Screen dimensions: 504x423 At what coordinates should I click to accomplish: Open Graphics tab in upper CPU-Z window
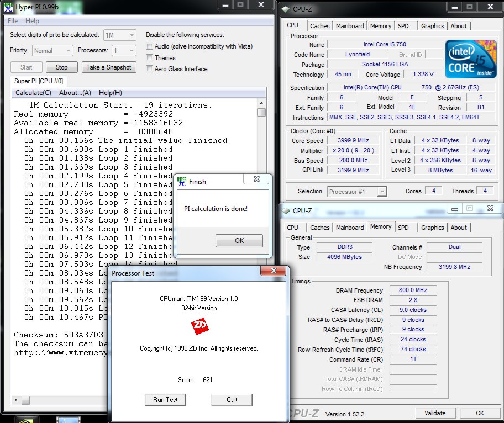click(432, 26)
